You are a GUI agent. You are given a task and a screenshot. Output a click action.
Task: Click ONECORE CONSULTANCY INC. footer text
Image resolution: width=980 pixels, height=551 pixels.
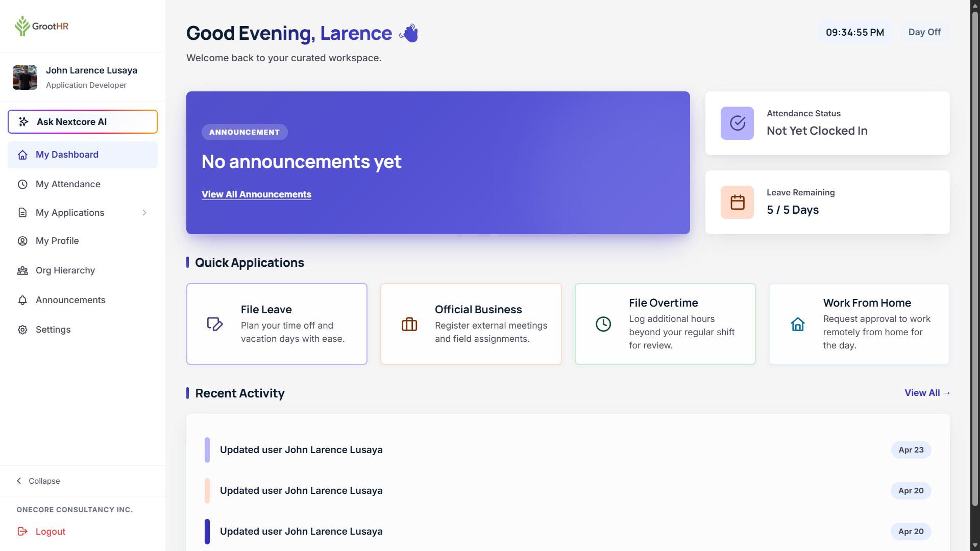(75, 510)
